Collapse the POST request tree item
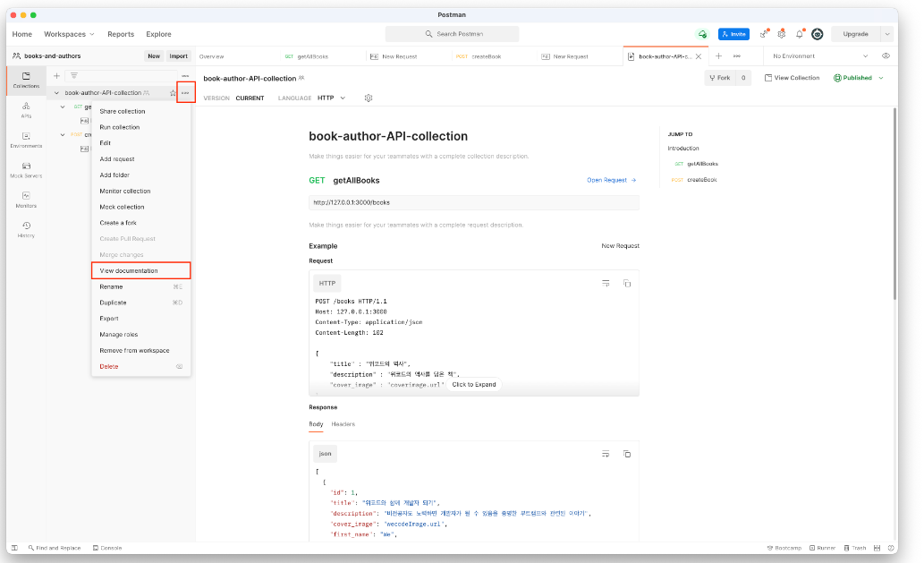This screenshot has width=924, height=563. coord(63,134)
